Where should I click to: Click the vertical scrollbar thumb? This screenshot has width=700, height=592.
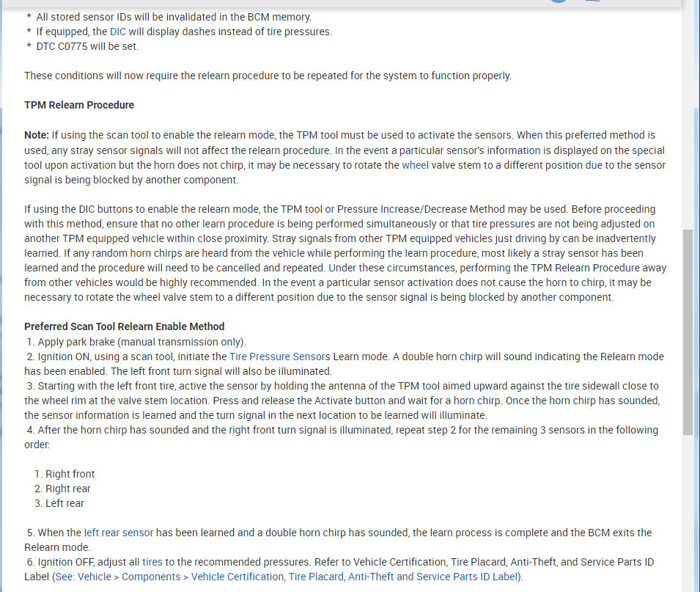[688, 330]
